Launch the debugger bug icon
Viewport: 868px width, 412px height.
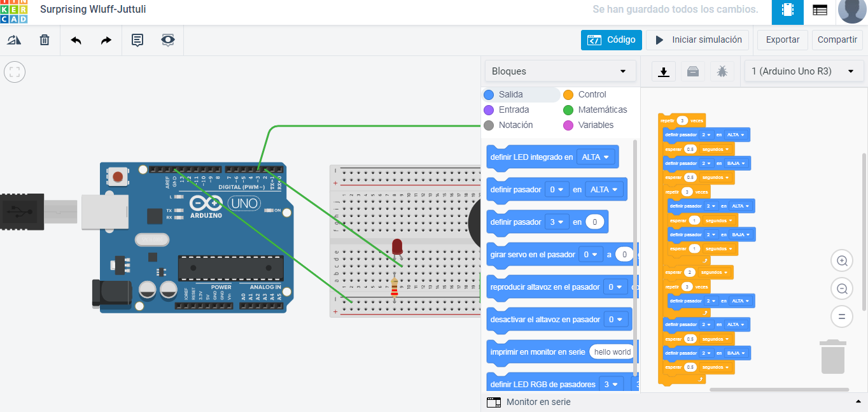[x=722, y=71]
